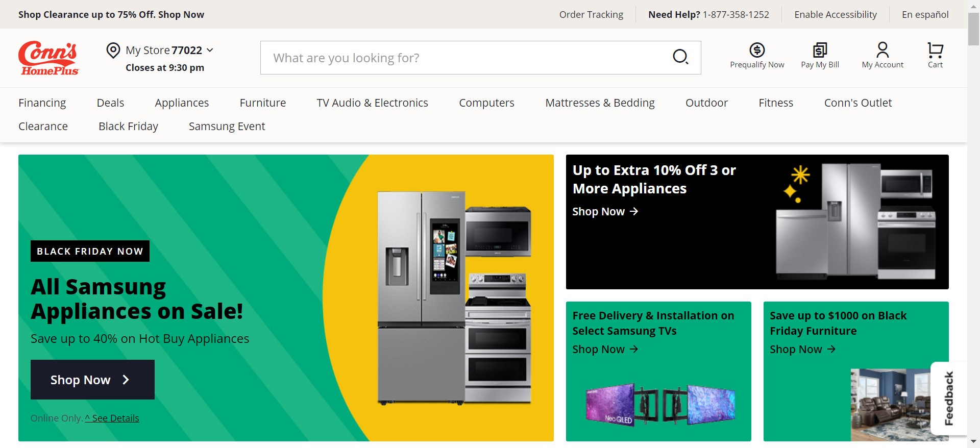Viewport: 980px width, 448px height.
Task: Open the shopping Cart icon
Action: 935,50
